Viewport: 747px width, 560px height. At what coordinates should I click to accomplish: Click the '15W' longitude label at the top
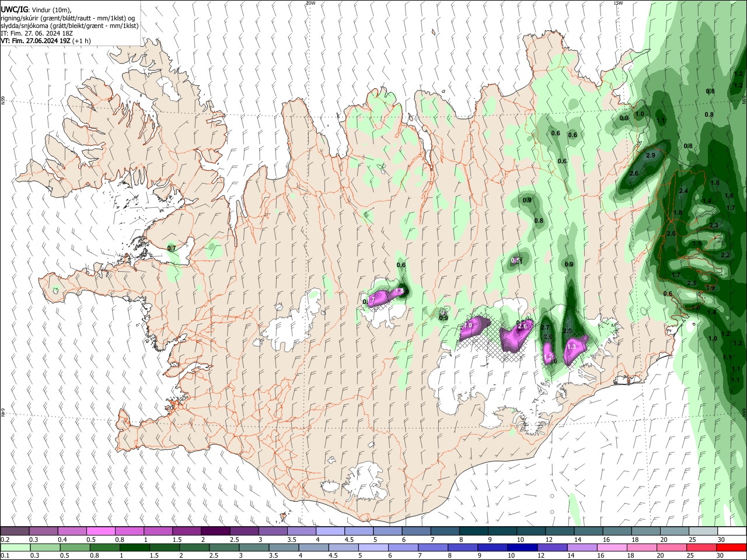click(618, 3)
